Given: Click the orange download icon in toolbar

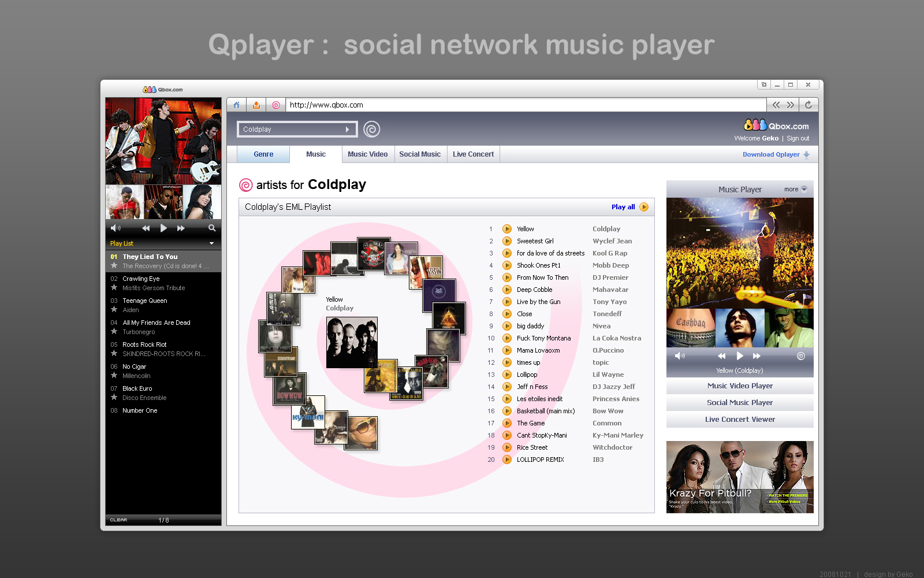Looking at the screenshot, I should 256,105.
